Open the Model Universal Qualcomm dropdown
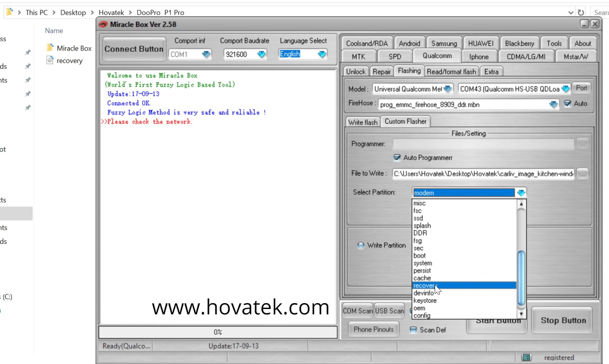This screenshot has width=609, height=364. click(x=447, y=89)
